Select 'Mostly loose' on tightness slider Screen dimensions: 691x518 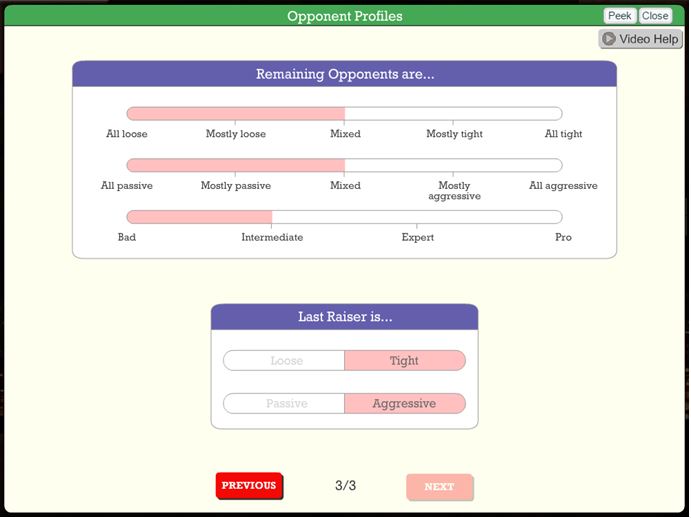(x=235, y=134)
